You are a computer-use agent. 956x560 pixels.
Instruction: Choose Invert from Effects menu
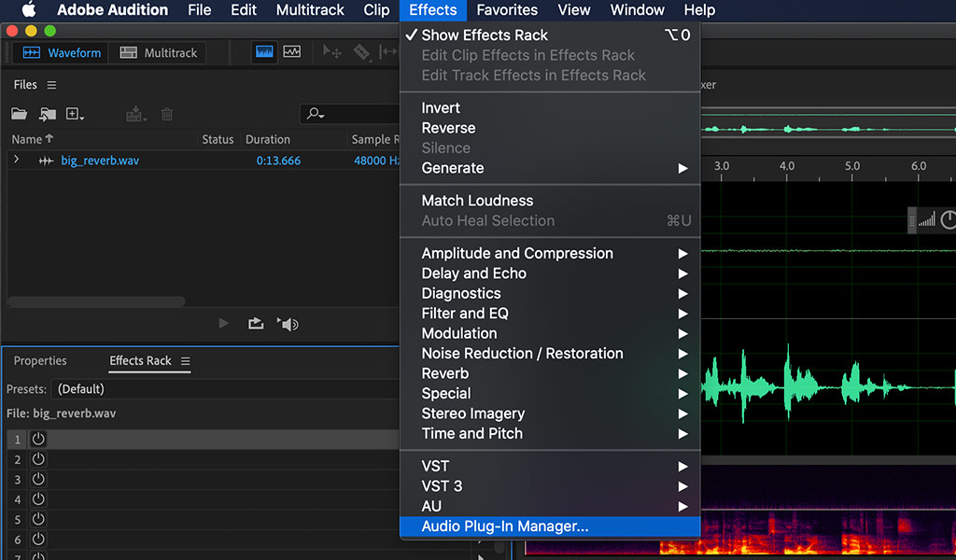pyautogui.click(x=549, y=108)
